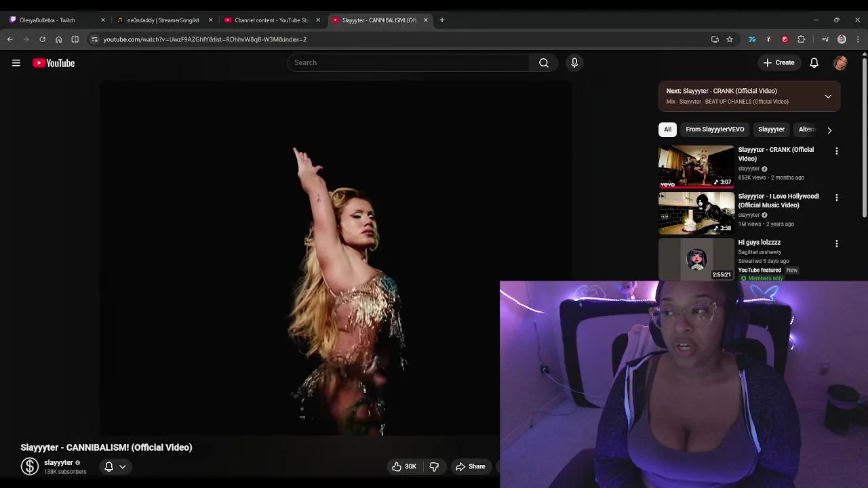This screenshot has height=488, width=868.
Task: Open options for CRANK video
Action: 837,151
